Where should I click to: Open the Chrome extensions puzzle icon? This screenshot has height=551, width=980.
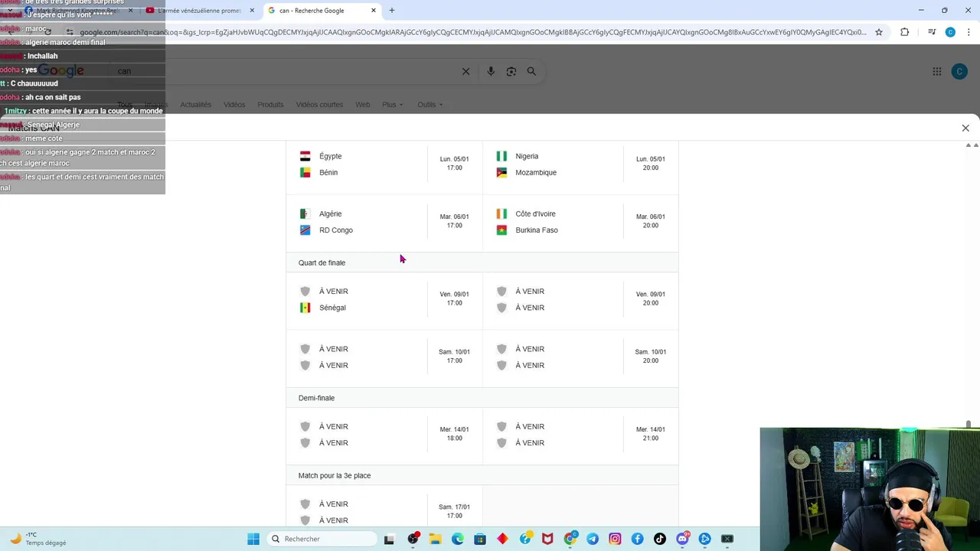point(905,32)
